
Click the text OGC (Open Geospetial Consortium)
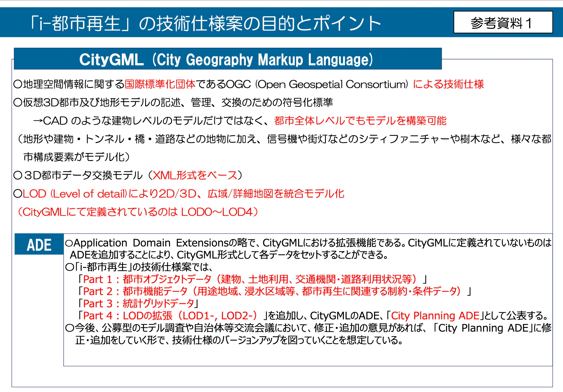coord(317,84)
